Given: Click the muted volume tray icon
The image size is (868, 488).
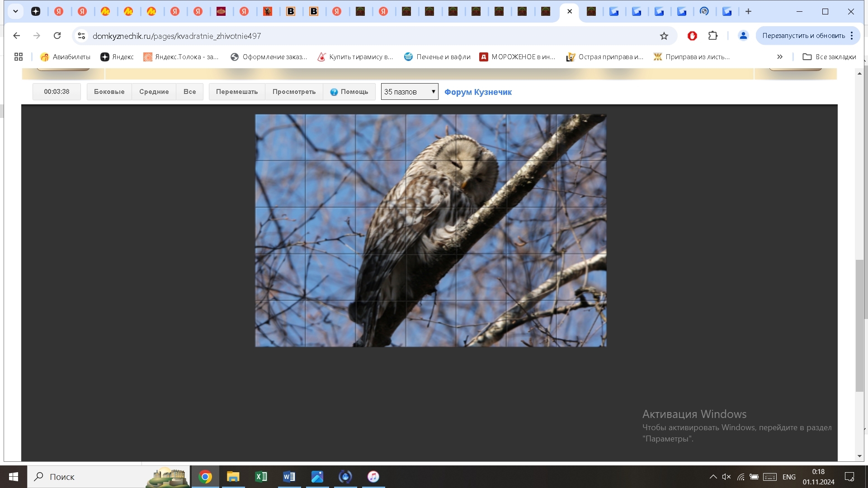Looking at the screenshot, I should (726, 477).
